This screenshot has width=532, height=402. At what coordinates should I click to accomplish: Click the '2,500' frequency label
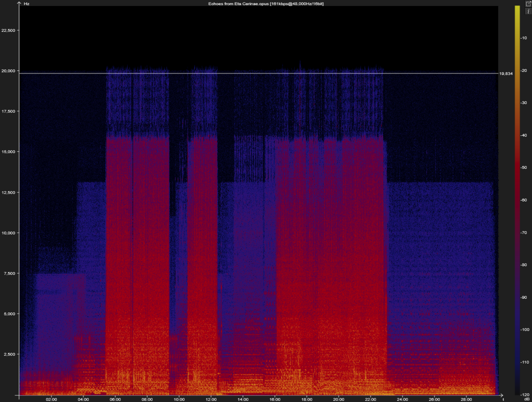10,354
